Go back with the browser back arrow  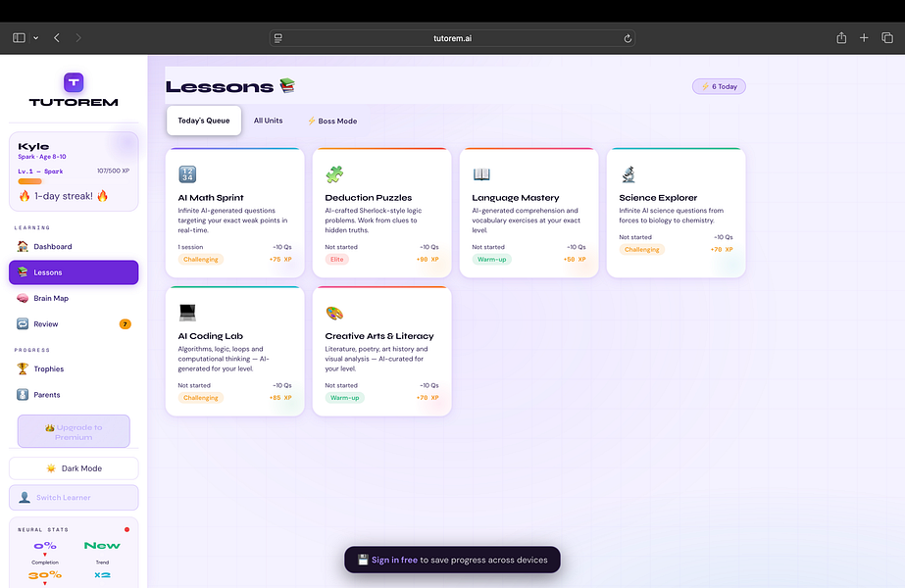point(57,38)
